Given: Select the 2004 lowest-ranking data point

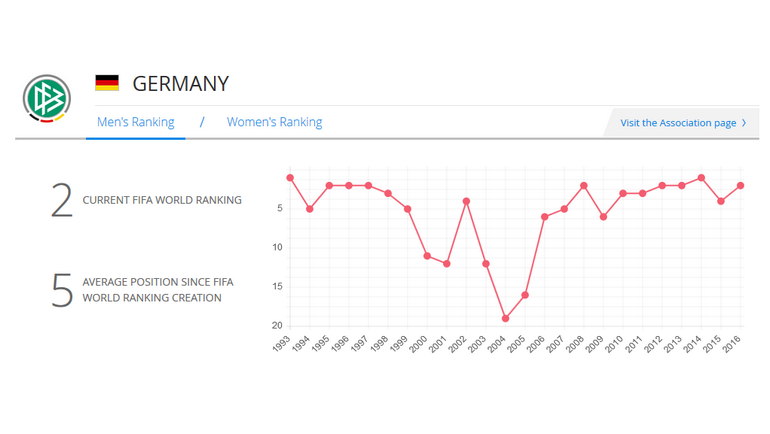Looking at the screenshot, I should coord(505,319).
